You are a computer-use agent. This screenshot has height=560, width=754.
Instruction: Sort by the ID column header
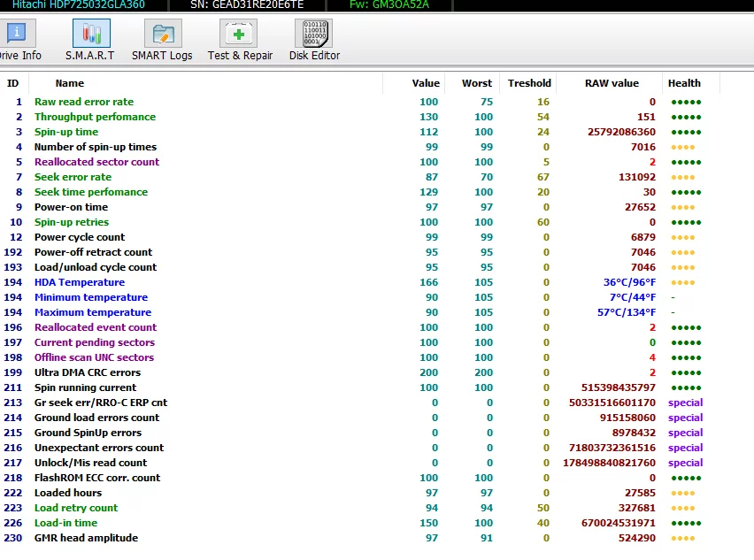13,83
